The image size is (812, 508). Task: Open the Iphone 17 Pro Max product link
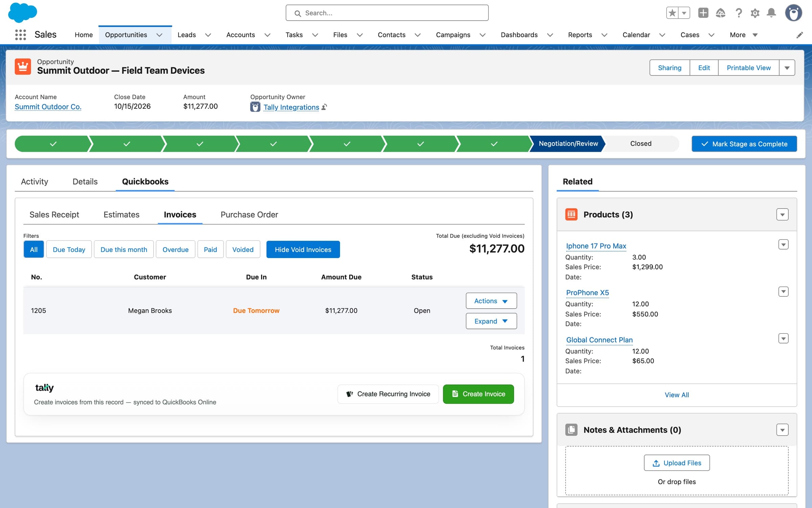point(596,246)
